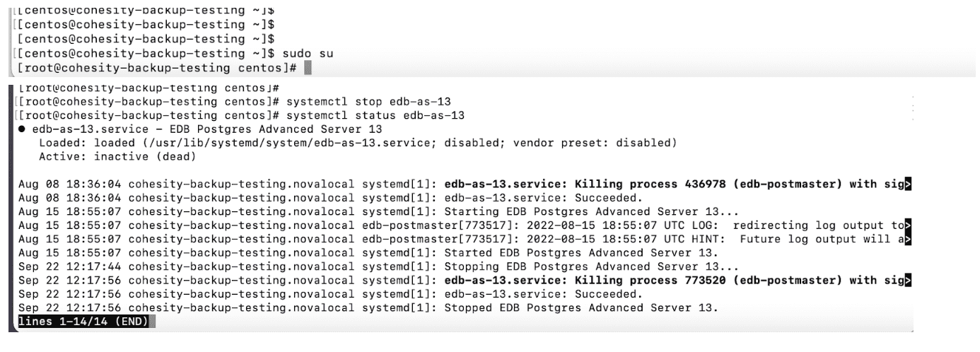The width and height of the screenshot is (980, 352).
Task: Click the truncation arrow on the process 773520 line
Action: 908,281
